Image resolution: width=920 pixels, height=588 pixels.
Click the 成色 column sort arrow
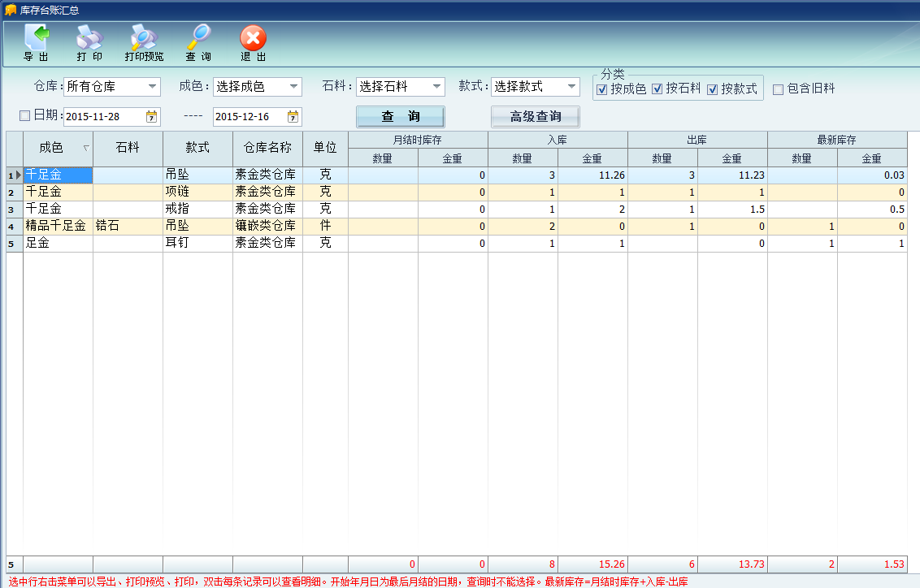[x=86, y=148]
